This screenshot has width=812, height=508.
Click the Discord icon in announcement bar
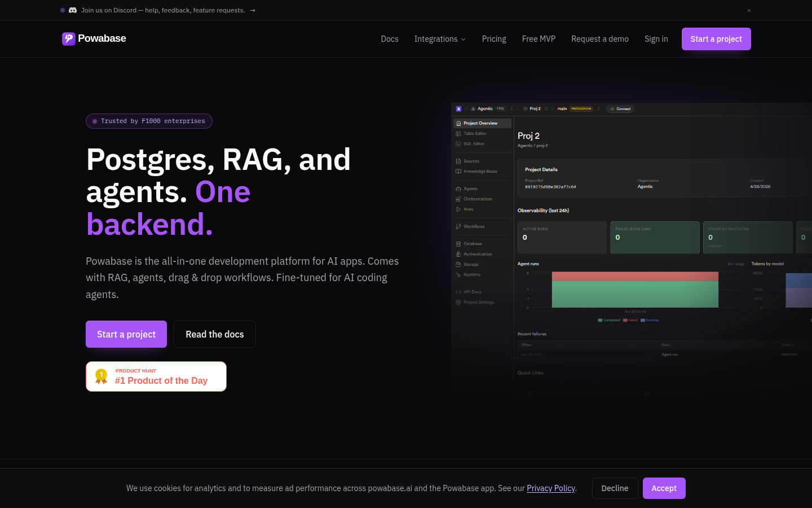[x=73, y=10]
